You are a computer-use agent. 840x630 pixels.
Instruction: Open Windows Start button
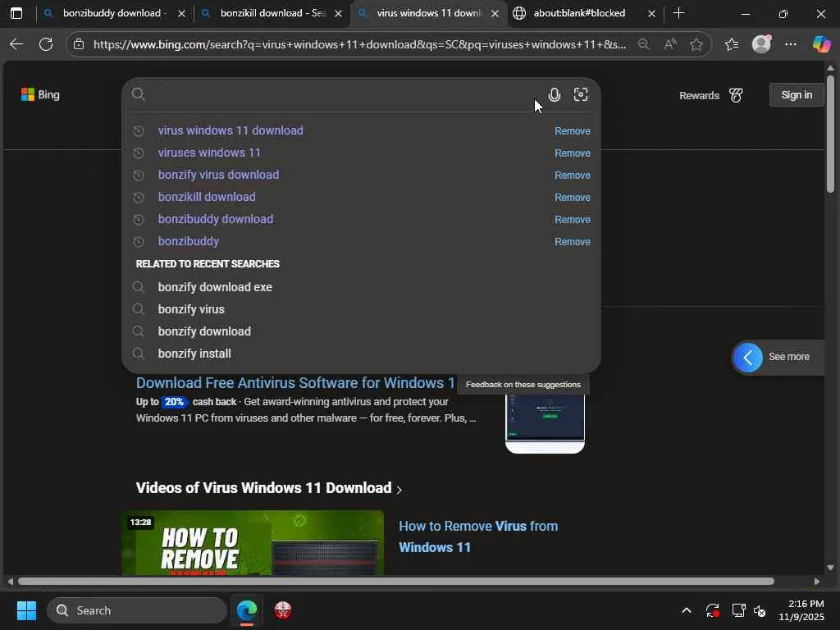[x=26, y=610]
